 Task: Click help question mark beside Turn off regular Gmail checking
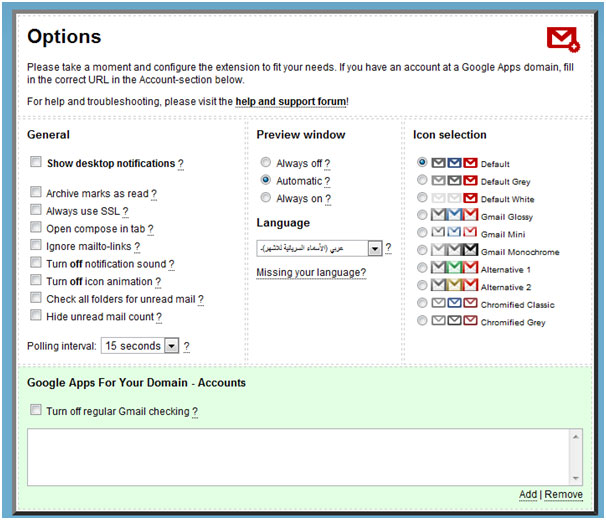[x=195, y=412]
